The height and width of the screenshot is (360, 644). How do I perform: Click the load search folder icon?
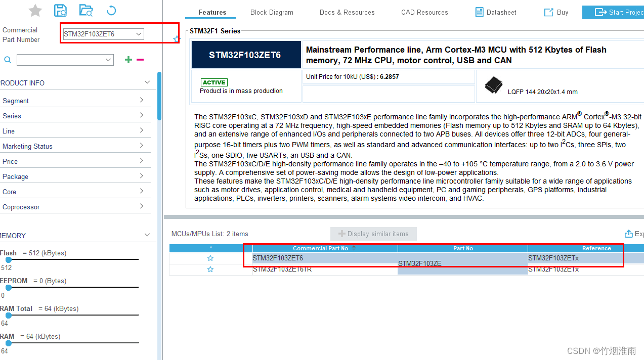tap(86, 10)
